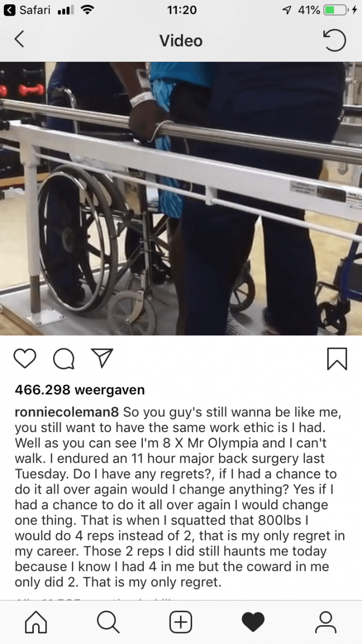Open comments via the speech bubble icon
This screenshot has width=362, height=644.
coord(64,358)
